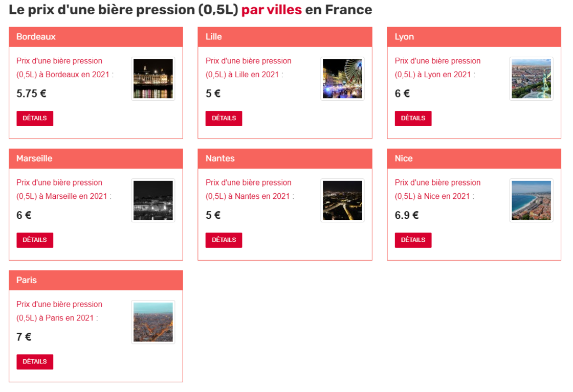Click Marseille beer price description text
Screen dimensions: 573x392
[x=65, y=189]
